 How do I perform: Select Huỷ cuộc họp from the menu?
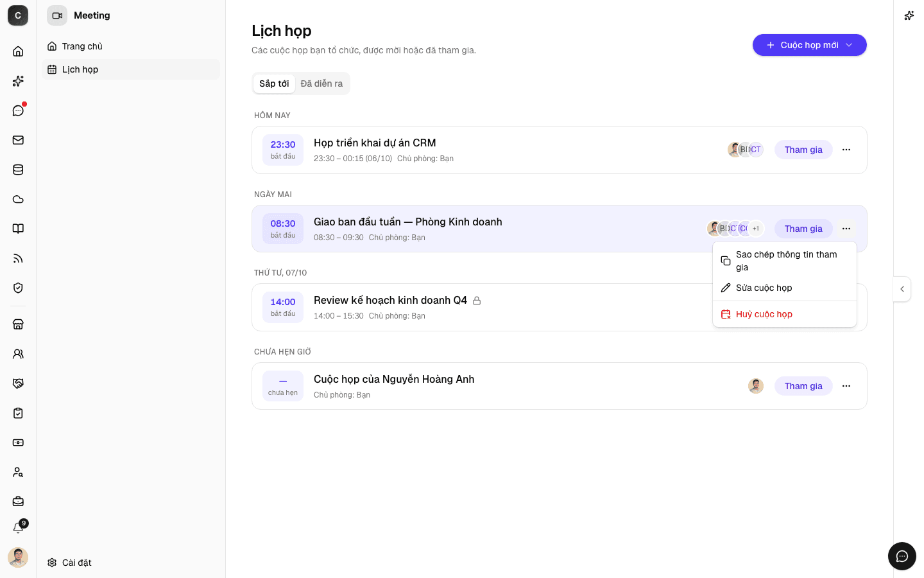[x=785, y=314]
